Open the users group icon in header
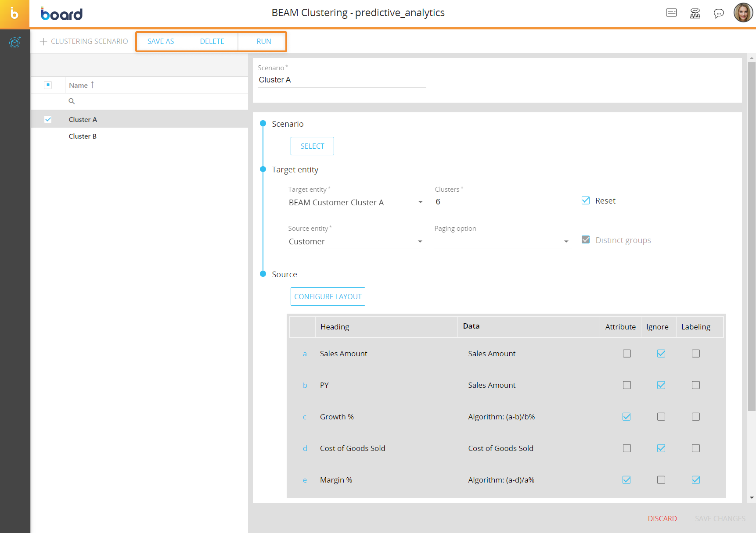 [695, 14]
